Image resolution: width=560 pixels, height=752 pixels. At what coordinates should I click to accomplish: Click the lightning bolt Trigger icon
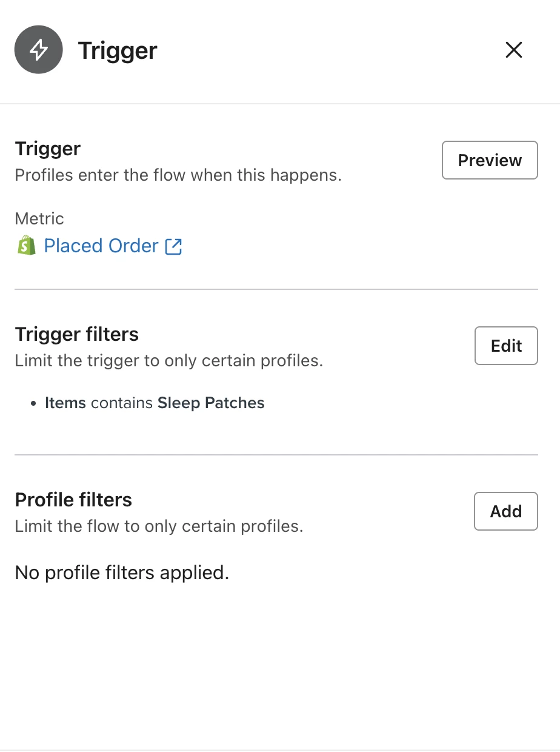39,50
